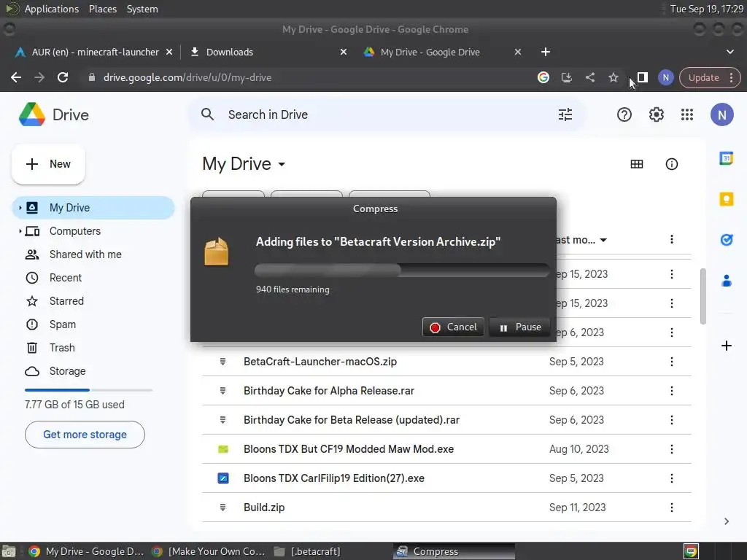Switch to Make Your Own Co... taskbar window
Image resolution: width=747 pixels, height=560 pixels.
click(x=208, y=551)
